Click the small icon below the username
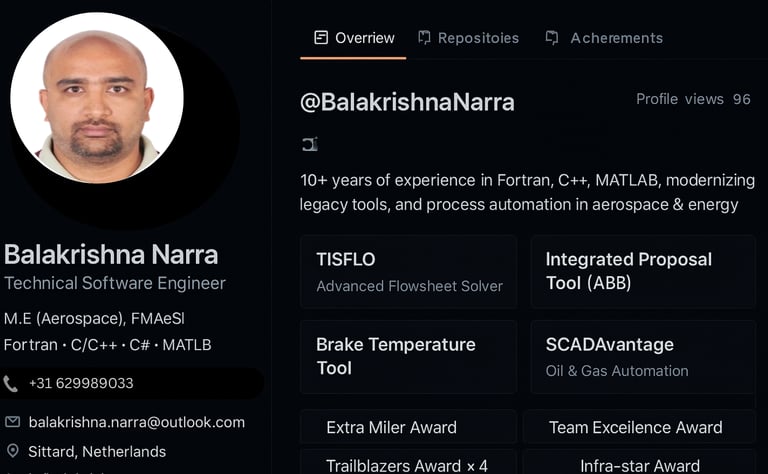768x474 pixels. pos(310,145)
